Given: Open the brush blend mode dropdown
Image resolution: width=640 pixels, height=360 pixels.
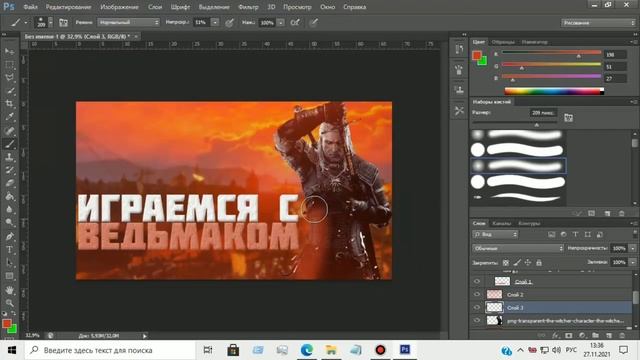Looking at the screenshot, I should [x=129, y=22].
